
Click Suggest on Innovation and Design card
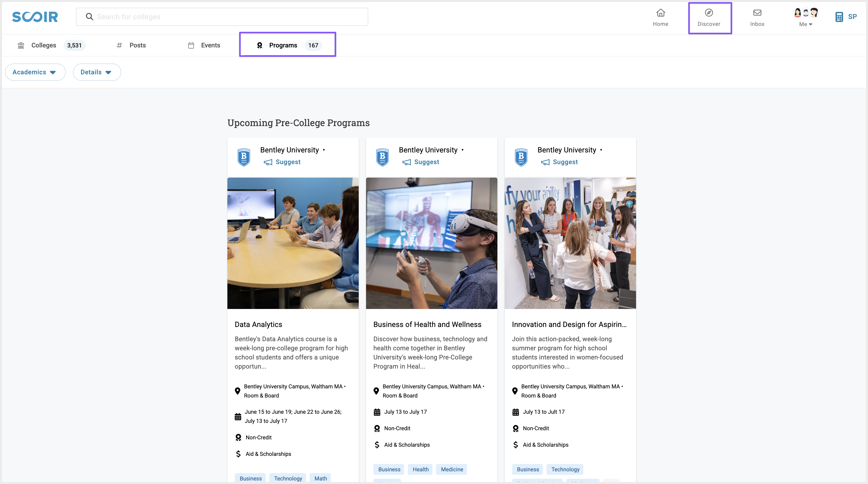click(565, 162)
